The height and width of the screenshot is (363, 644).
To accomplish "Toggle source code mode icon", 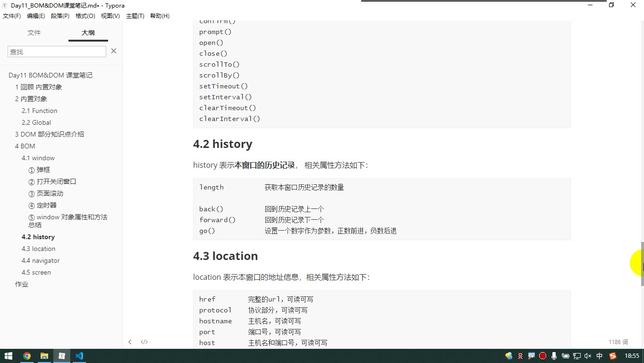I will (x=144, y=342).
